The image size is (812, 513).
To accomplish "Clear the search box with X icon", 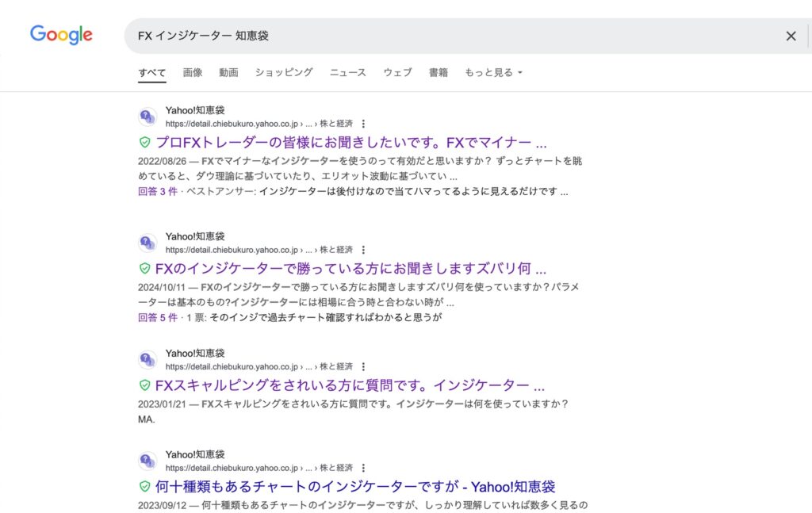I will click(x=791, y=36).
